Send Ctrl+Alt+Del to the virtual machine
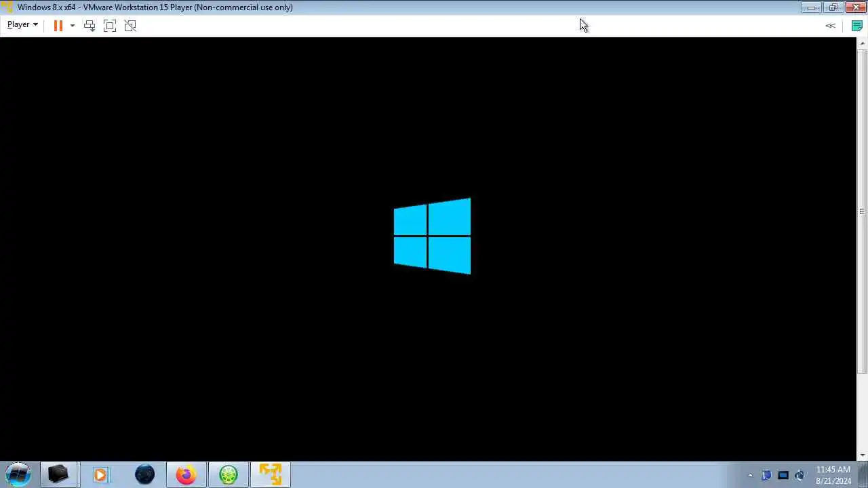 pyautogui.click(x=90, y=25)
